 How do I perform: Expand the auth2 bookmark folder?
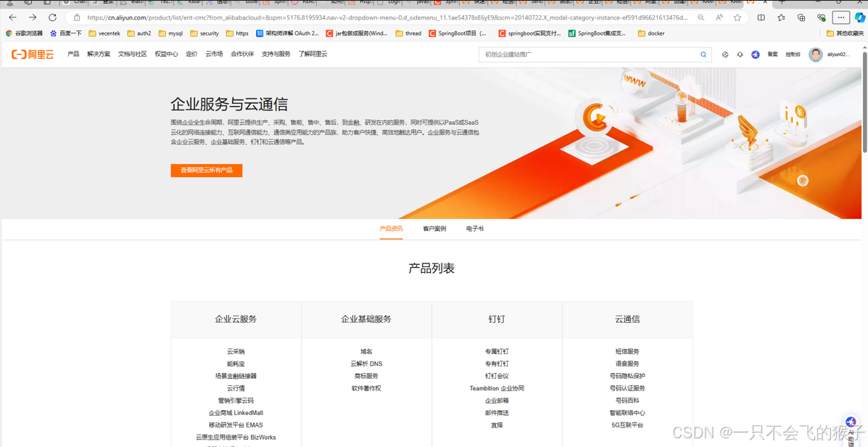[x=139, y=33]
